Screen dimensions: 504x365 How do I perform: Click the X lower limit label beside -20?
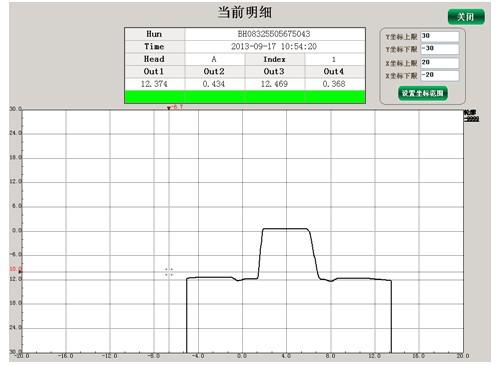[401, 76]
